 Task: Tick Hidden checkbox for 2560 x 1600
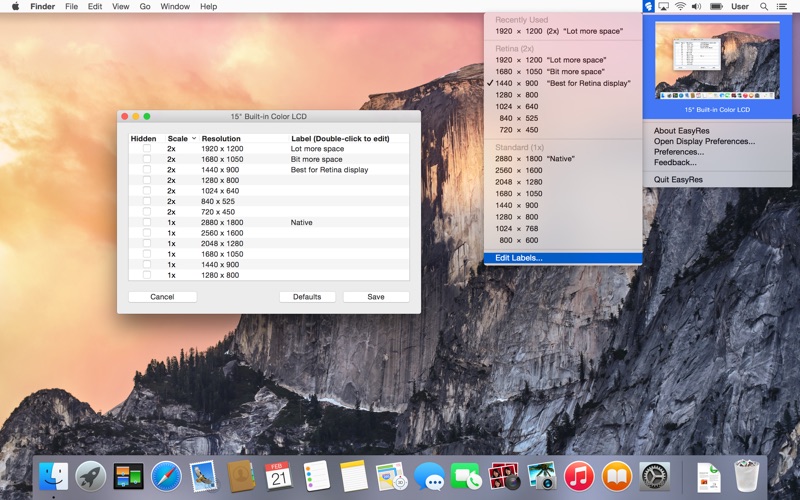point(147,233)
